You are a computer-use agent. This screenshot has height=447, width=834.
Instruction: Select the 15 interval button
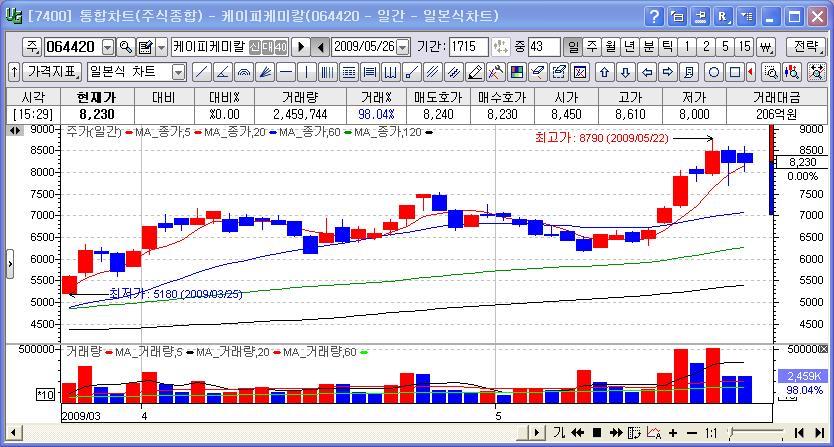pos(745,47)
